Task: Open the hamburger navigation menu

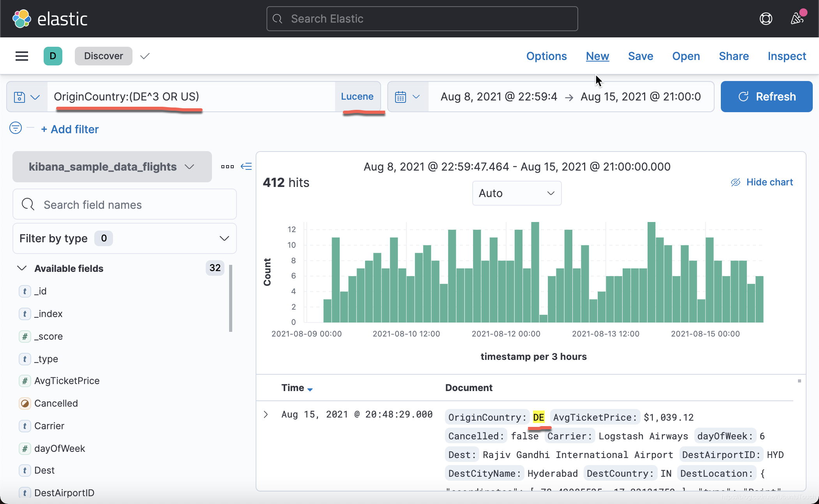Action: pyautogui.click(x=22, y=56)
